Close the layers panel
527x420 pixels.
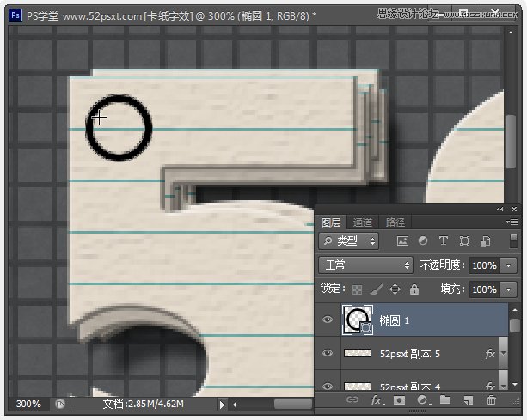click(x=514, y=210)
